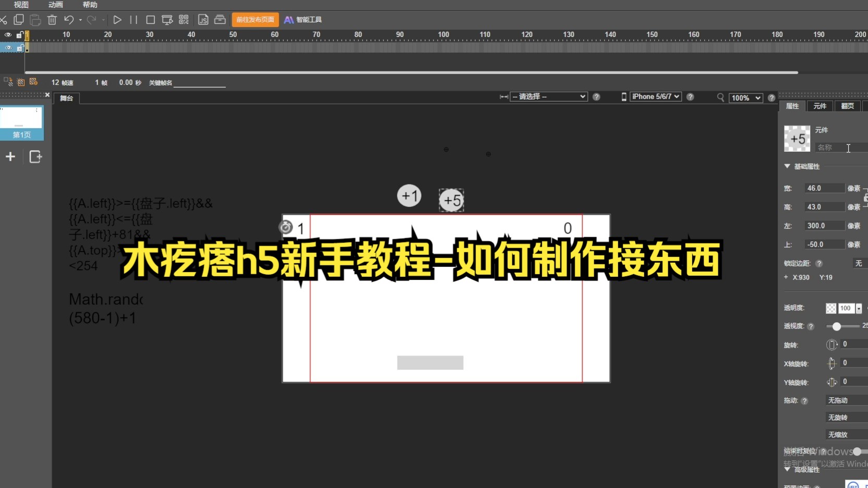Click the 前往发布页面 button
868x488 pixels.
(x=255, y=20)
